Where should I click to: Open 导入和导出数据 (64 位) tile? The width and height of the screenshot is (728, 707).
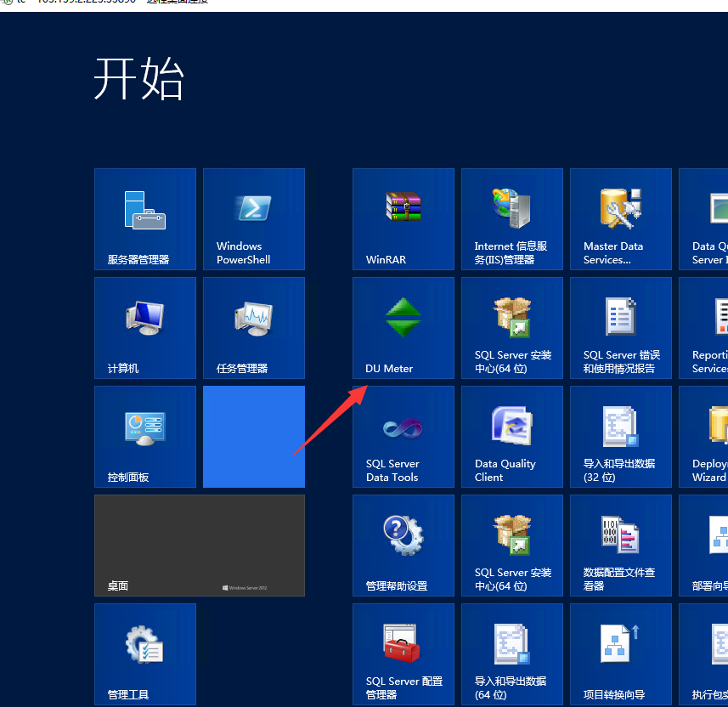[512, 653]
